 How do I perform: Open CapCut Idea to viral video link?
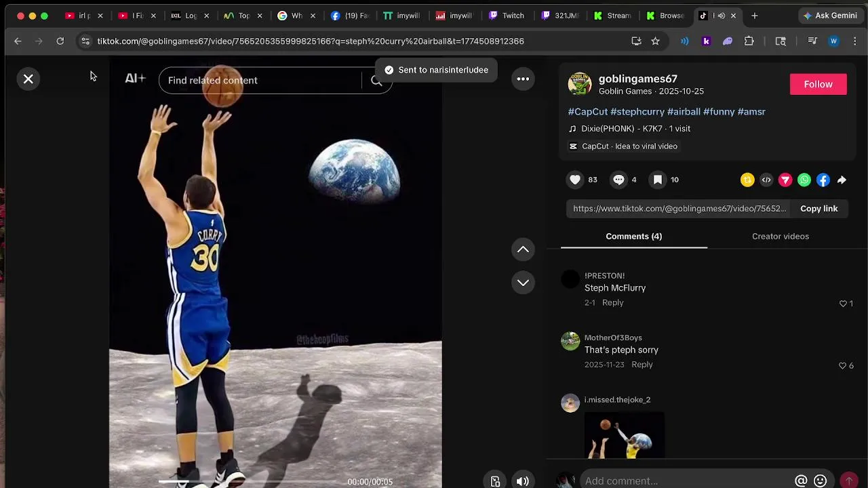(x=623, y=146)
